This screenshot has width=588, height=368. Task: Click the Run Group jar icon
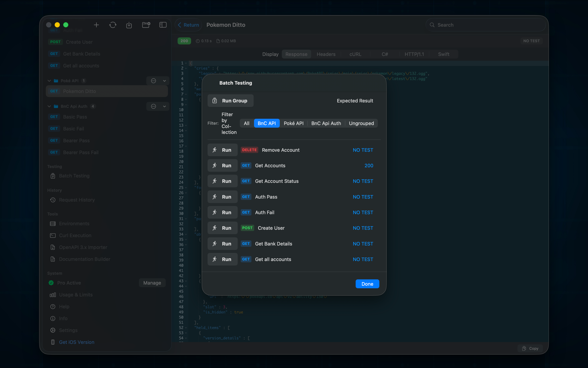point(215,101)
